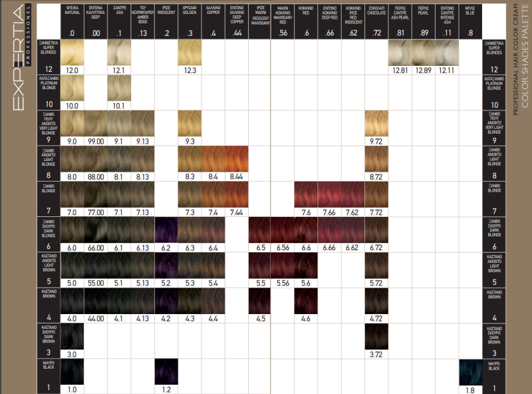
Task: Click the 3.0 dark brown natural swatch
Action: (x=72, y=336)
